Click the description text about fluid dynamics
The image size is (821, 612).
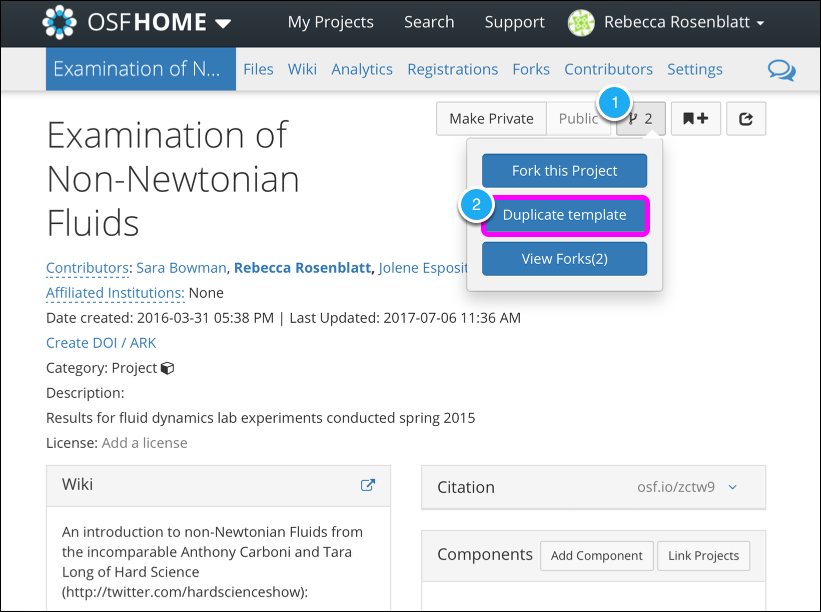click(x=261, y=418)
